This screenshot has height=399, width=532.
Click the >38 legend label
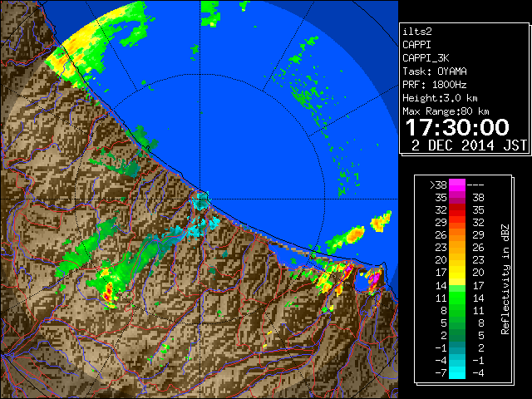[438, 185]
